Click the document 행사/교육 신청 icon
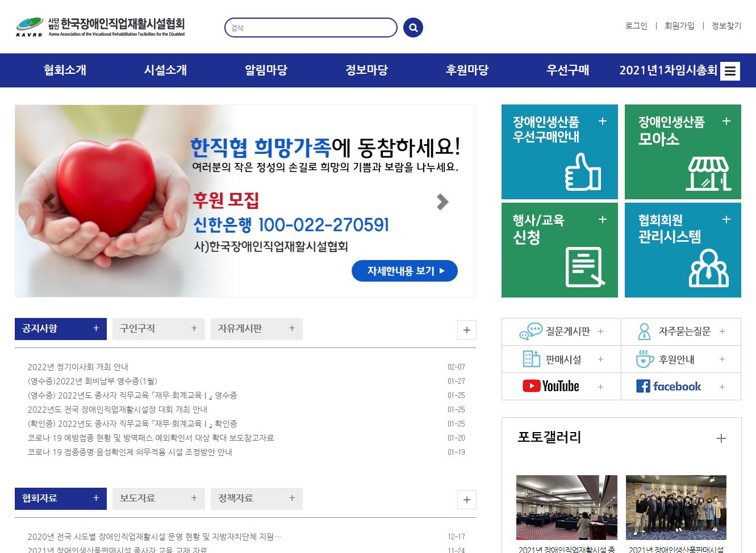The width and height of the screenshot is (756, 553). (584, 267)
